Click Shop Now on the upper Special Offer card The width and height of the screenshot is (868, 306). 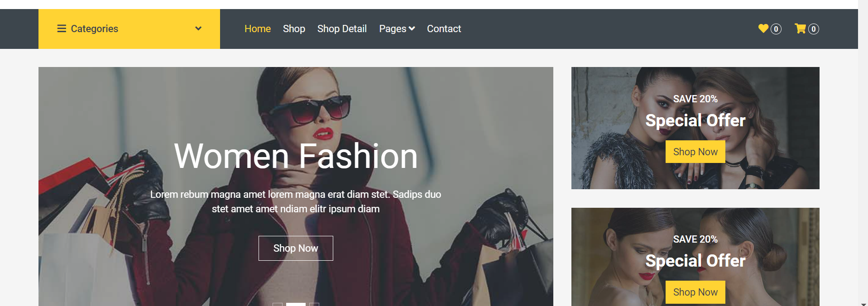(x=695, y=152)
